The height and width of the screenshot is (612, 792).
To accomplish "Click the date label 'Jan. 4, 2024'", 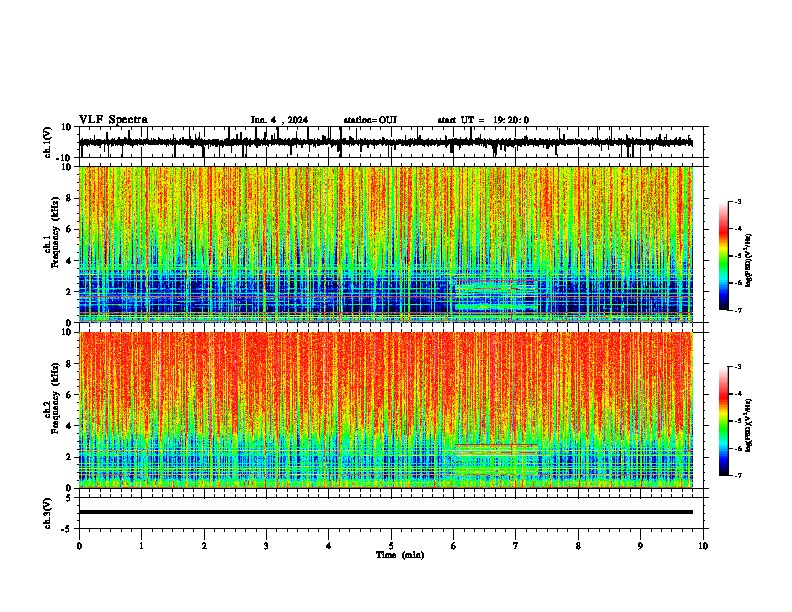I will 279,120.
